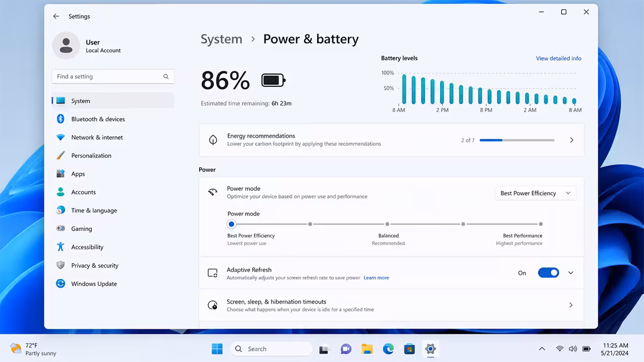
Task: Click Learn more under Adaptive Refresh
Action: click(376, 278)
